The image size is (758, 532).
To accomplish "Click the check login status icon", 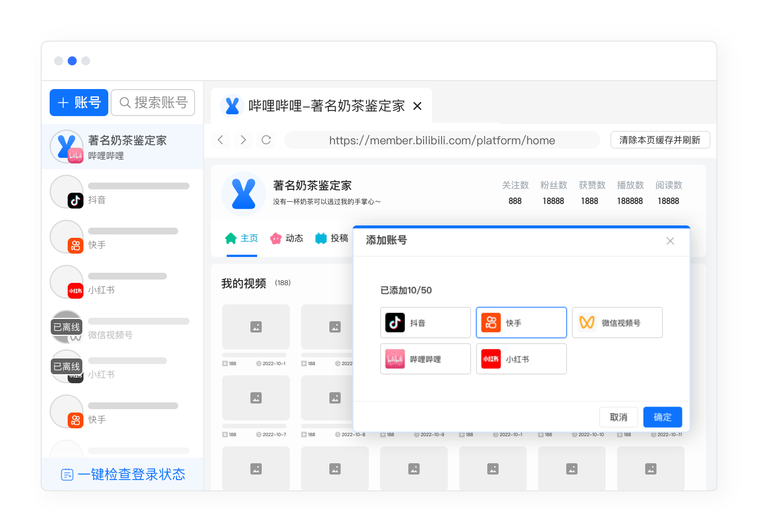I will (x=67, y=475).
